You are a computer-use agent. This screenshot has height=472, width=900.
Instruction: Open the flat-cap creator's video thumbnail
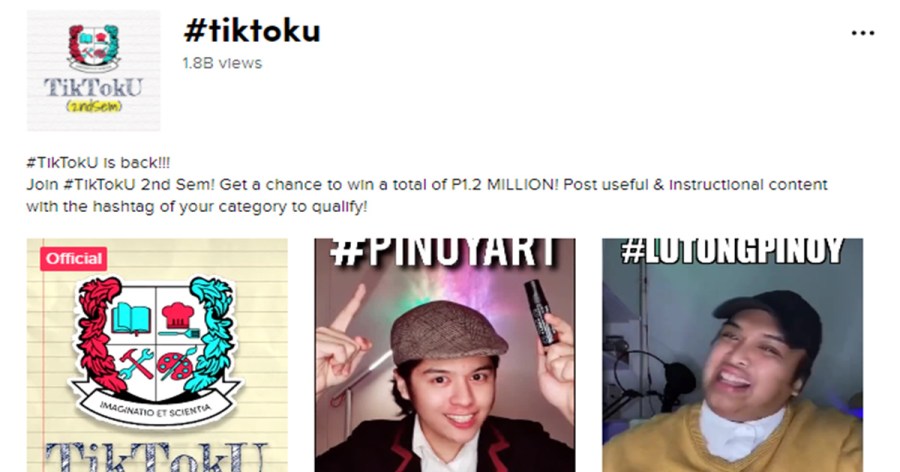(x=445, y=355)
